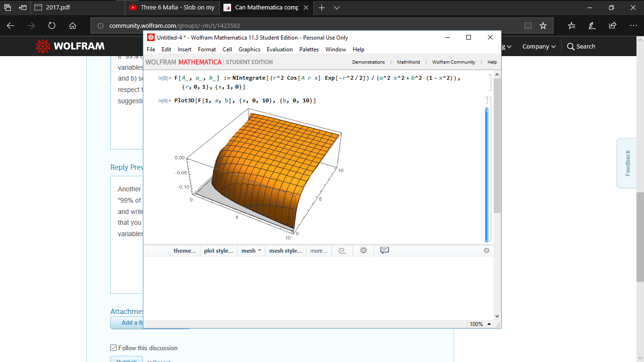644x362 pixels.
Task: Open suggestions bar gear settings
Action: tap(363, 251)
